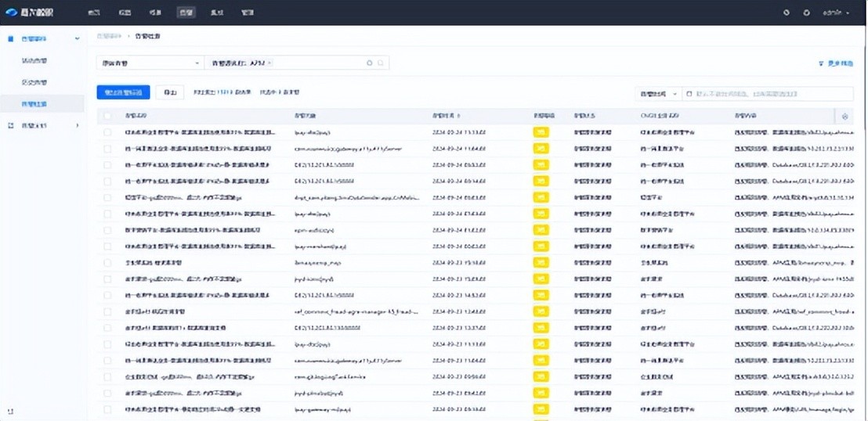Select the checkbox for pay-merchant alert row
The width and height of the screenshot is (868, 421).
coord(107,247)
